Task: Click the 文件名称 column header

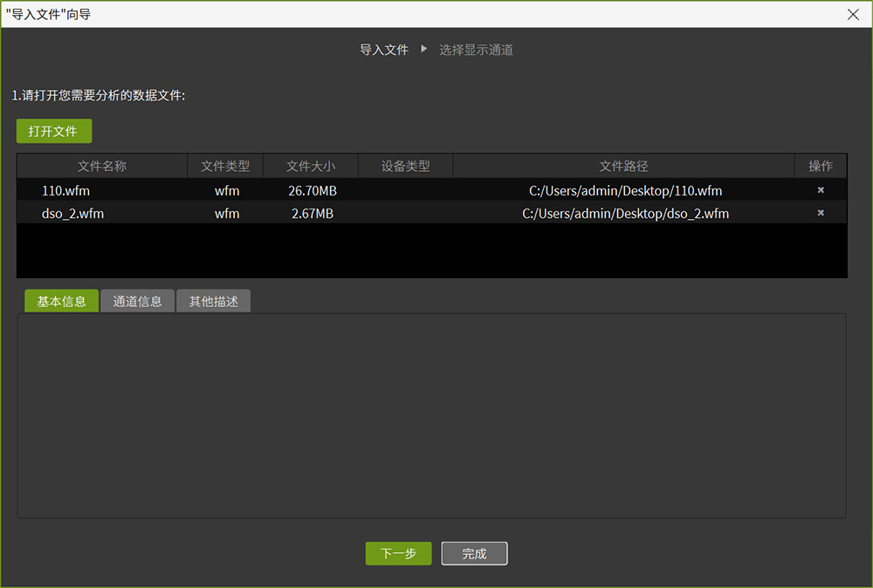Action: click(102, 167)
